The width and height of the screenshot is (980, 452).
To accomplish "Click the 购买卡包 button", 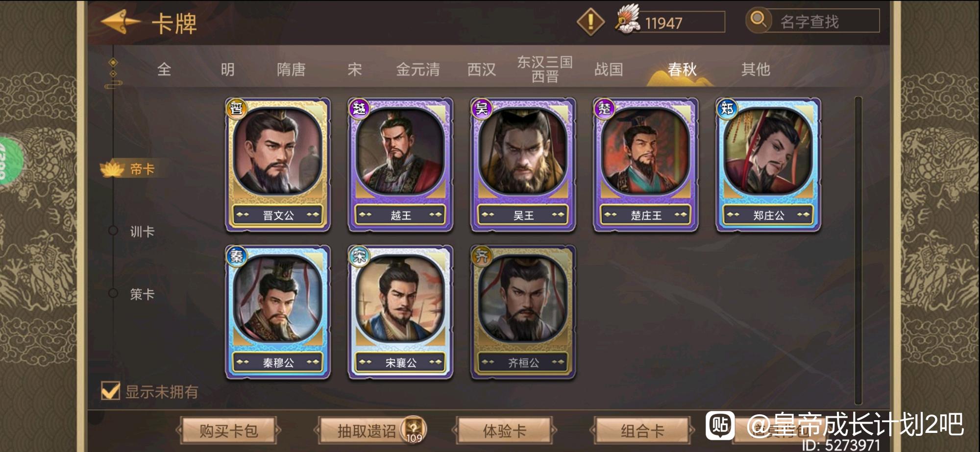I will click(228, 431).
